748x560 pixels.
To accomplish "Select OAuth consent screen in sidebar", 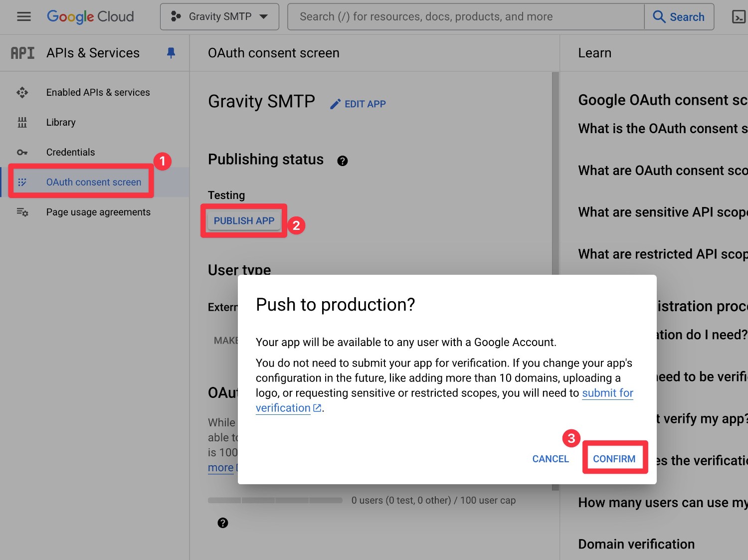I will pos(95,182).
